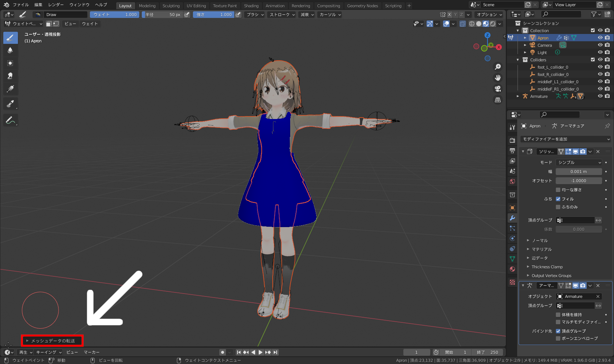
Task: Click the Thickness Clamp section header
Action: pyautogui.click(x=547, y=267)
